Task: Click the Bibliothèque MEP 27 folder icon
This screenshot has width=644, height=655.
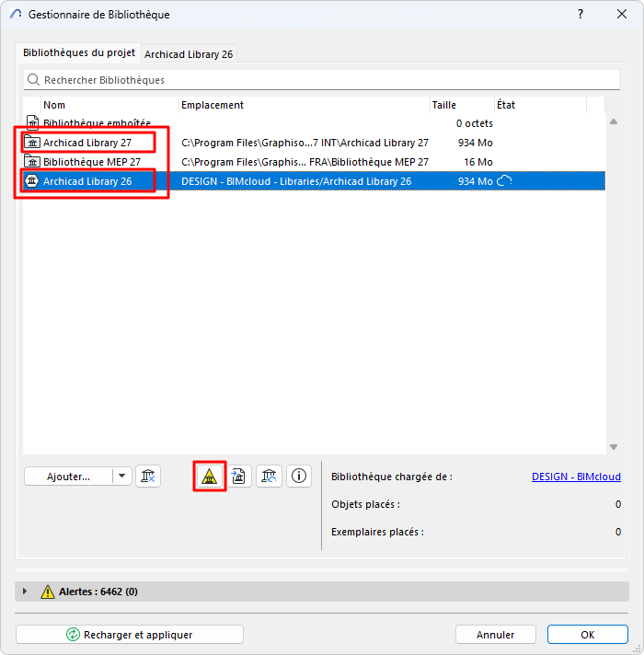Action: click(x=32, y=161)
